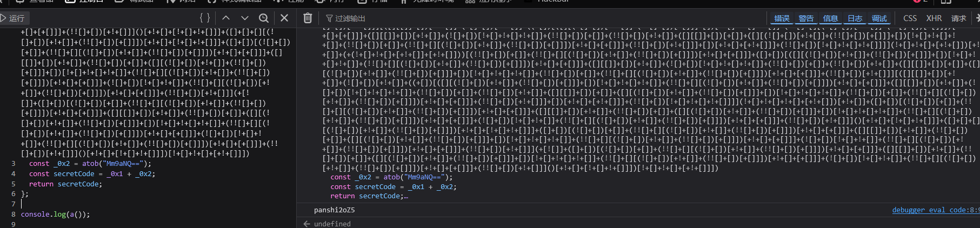This screenshot has width=980, height=228.
Task: Click the Run (运行) button
Action: click(13, 18)
